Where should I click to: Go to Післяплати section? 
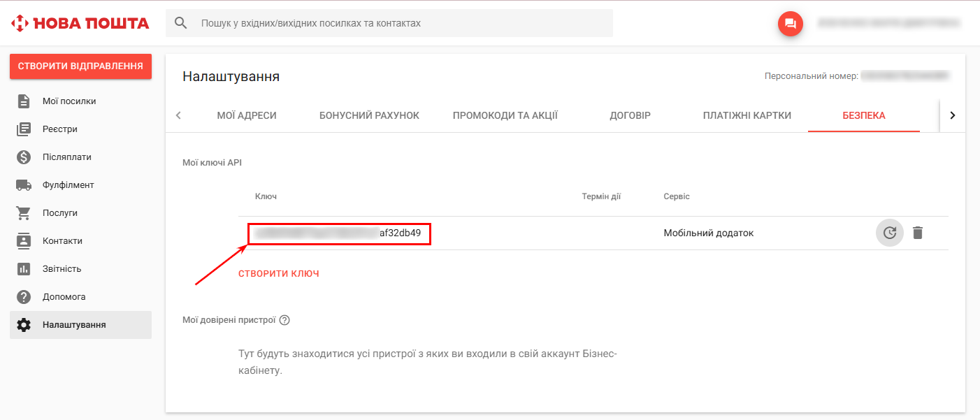66,157
